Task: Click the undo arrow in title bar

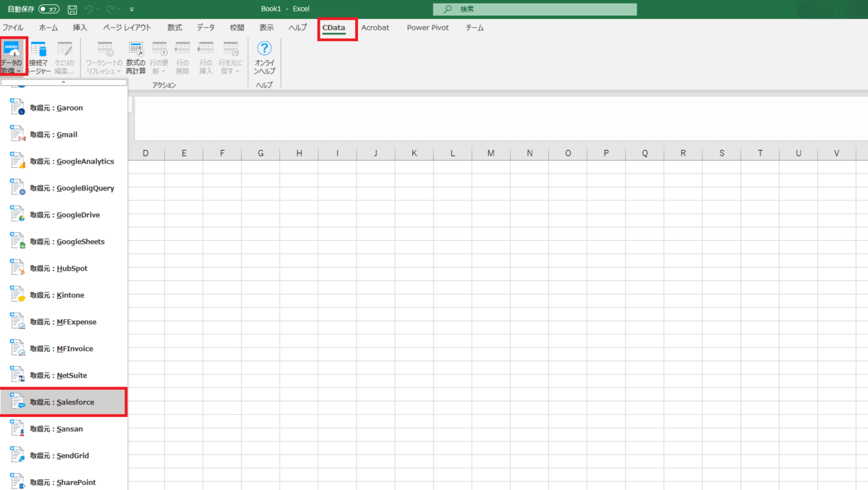Action: coord(88,9)
